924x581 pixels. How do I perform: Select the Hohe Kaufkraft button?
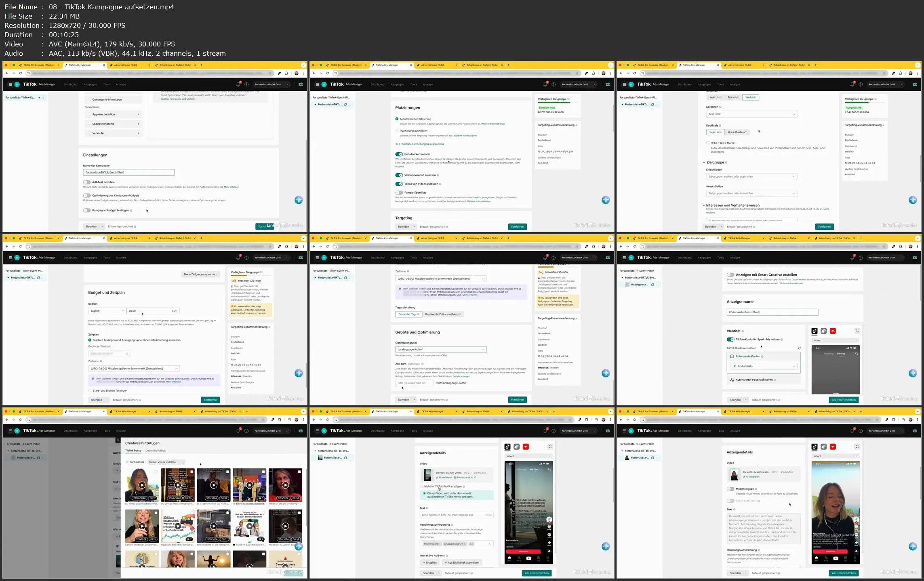737,132
